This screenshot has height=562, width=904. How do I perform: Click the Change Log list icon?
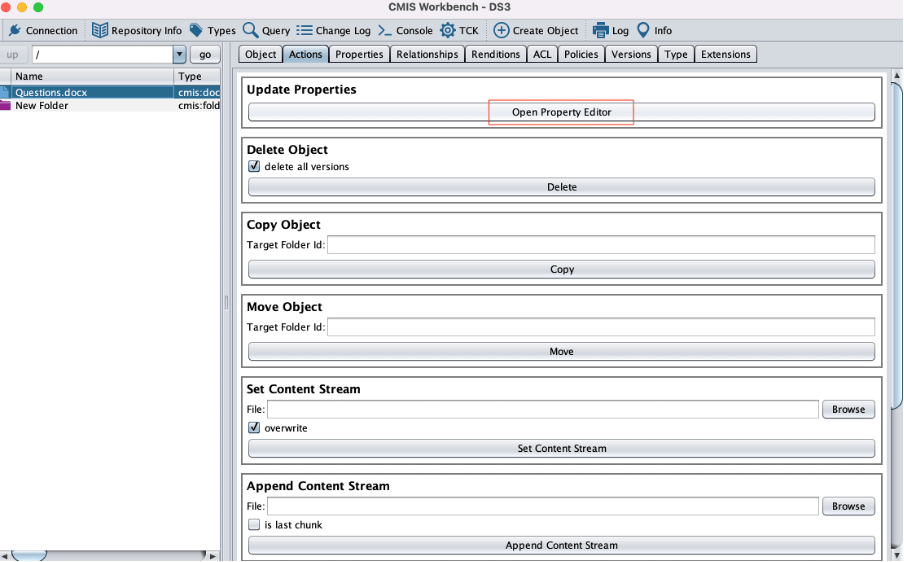[304, 30]
